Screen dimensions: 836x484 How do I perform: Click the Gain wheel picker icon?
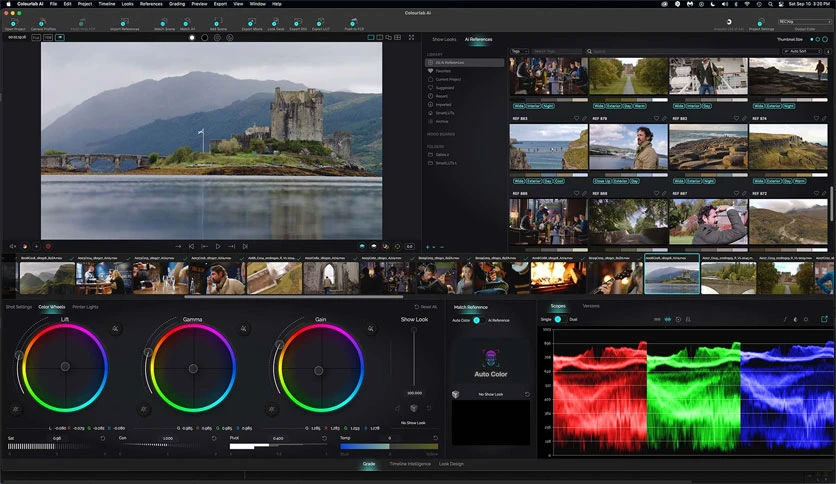pyautogui.click(x=371, y=329)
